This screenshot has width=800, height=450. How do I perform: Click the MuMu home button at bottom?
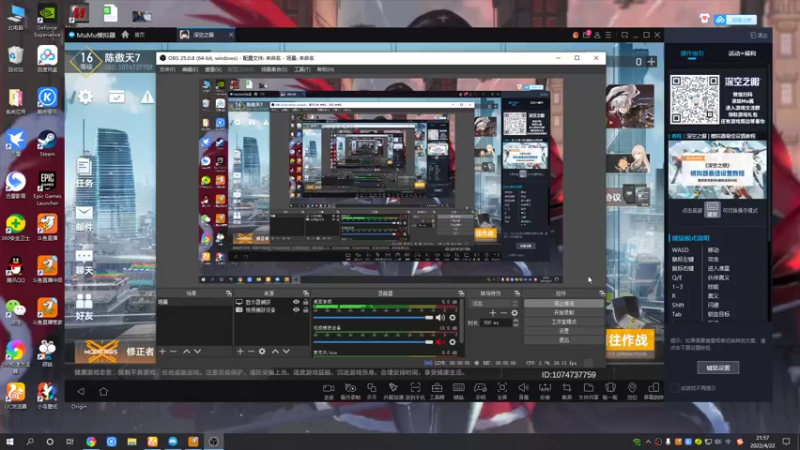point(104,392)
